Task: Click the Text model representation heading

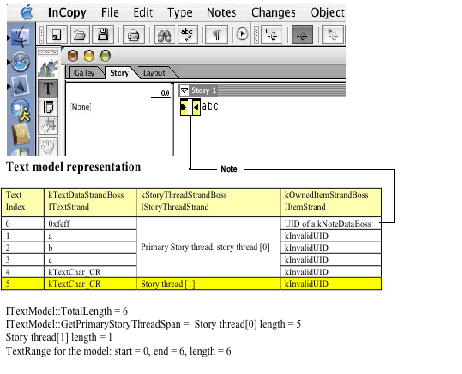Action: pyautogui.click(x=73, y=167)
